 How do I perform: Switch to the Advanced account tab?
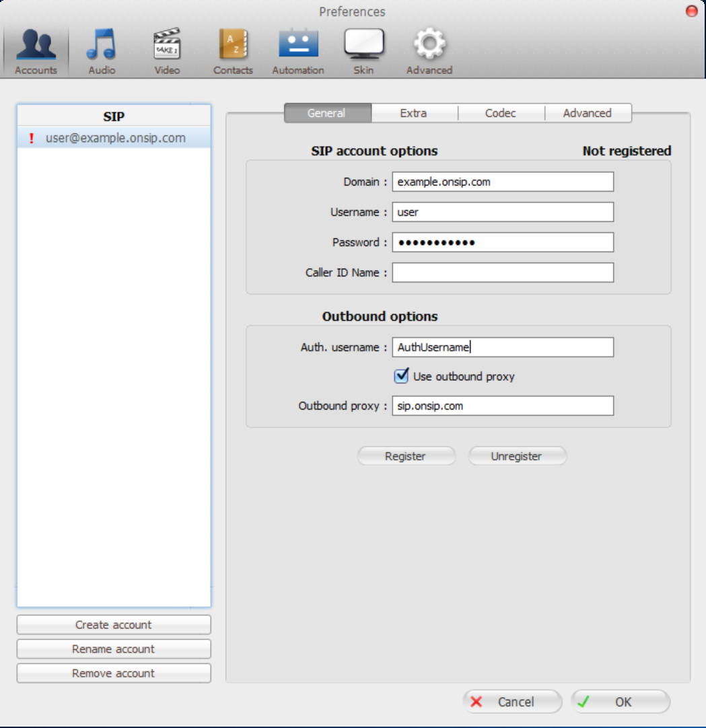pos(588,113)
